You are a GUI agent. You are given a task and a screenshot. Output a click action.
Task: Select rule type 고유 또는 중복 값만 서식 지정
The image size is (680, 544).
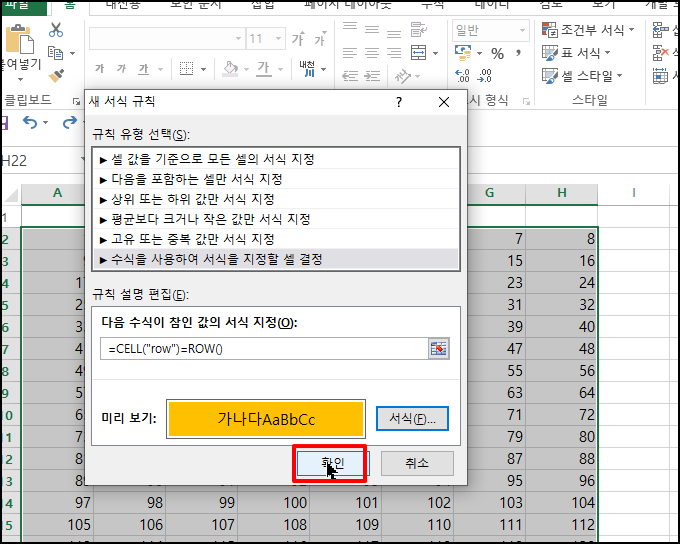pyautogui.click(x=276, y=239)
